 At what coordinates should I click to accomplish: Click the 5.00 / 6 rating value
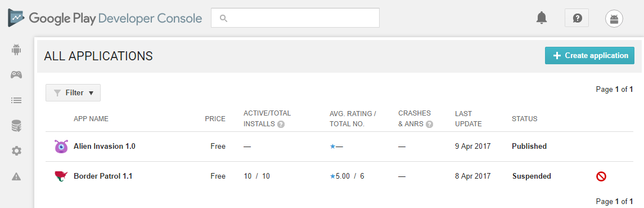(x=350, y=176)
